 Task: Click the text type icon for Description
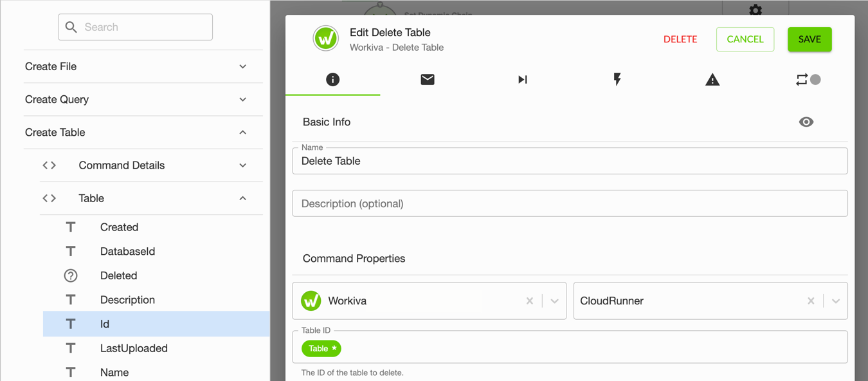pos(71,300)
